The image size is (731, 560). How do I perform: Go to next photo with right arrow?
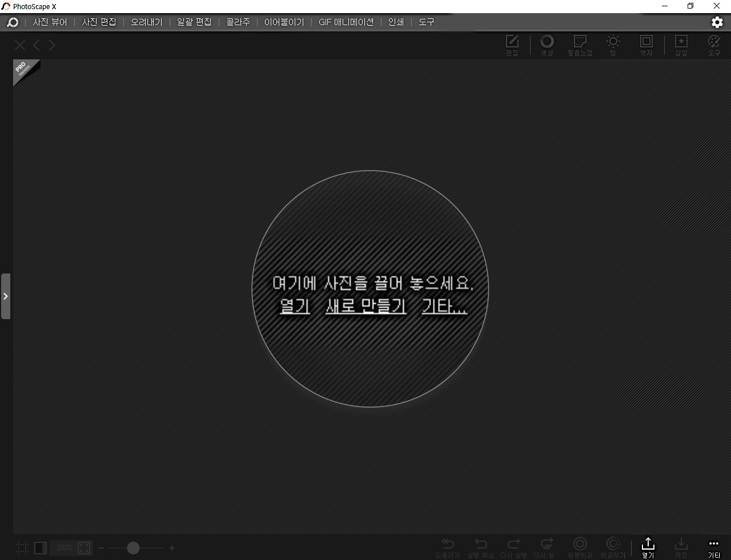[x=52, y=45]
